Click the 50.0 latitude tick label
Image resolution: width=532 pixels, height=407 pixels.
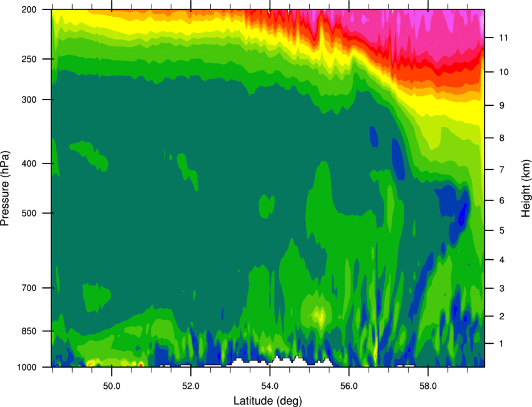pos(111,386)
